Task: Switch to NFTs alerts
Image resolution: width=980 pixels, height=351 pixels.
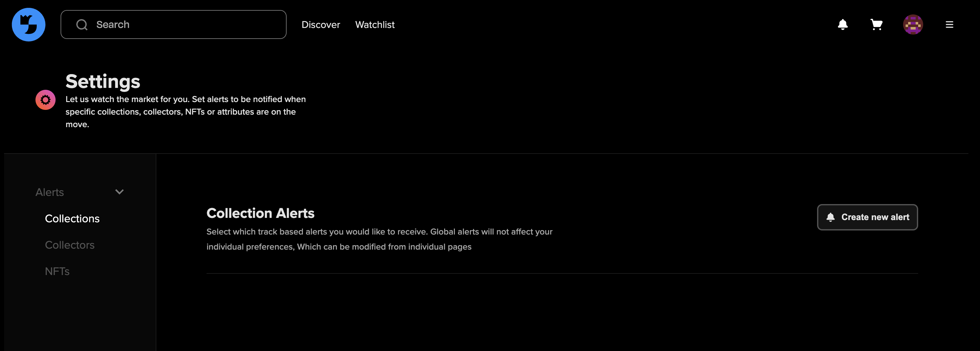Action: tap(57, 271)
